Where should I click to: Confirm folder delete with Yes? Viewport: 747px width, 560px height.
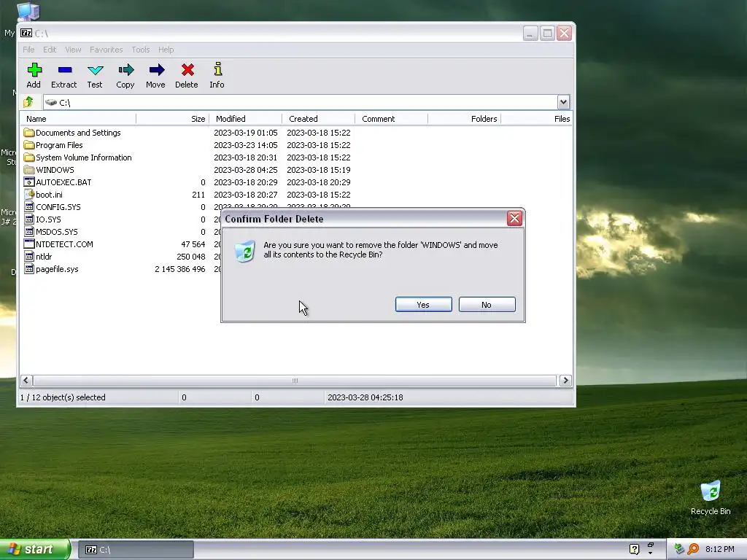click(x=424, y=305)
